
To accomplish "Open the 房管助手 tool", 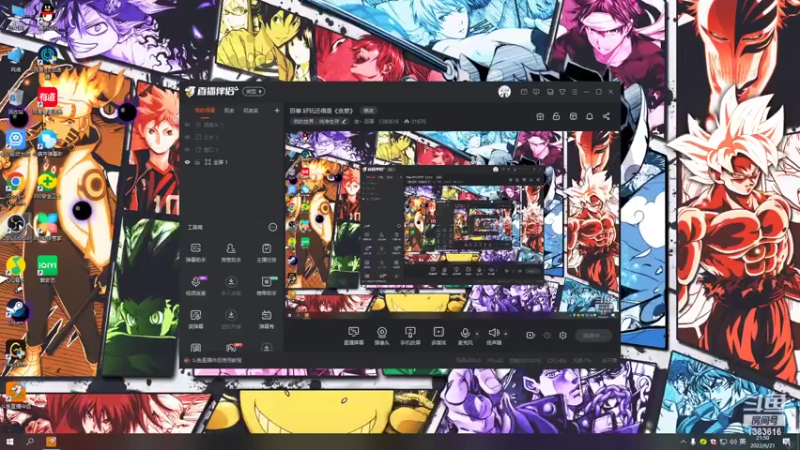I will tap(231, 253).
